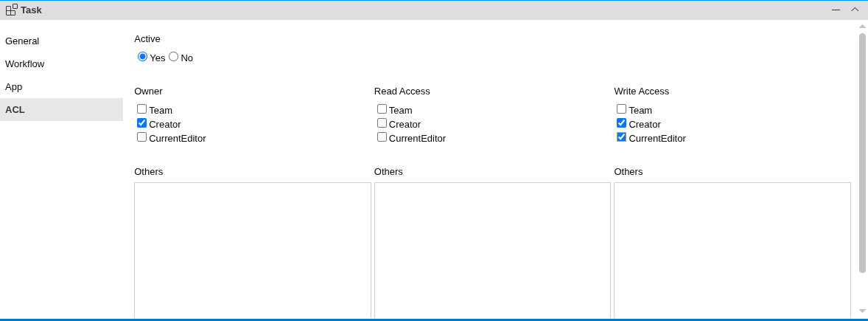Open the App tab
This screenshot has height=321, width=868.
point(13,87)
